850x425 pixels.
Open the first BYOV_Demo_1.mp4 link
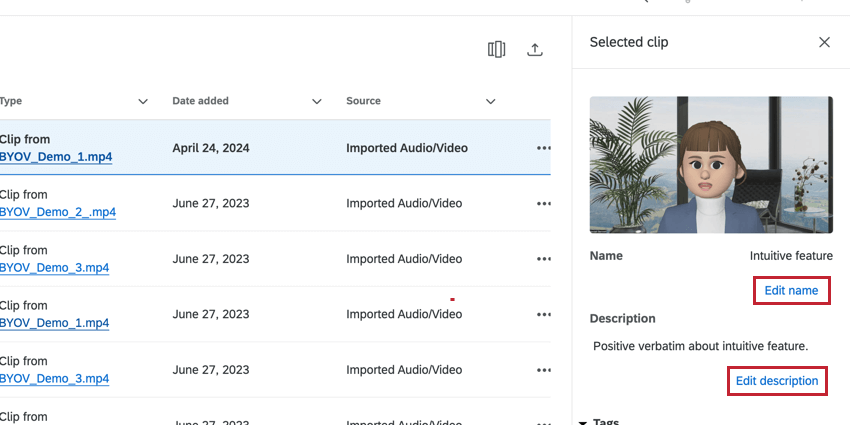coord(56,157)
